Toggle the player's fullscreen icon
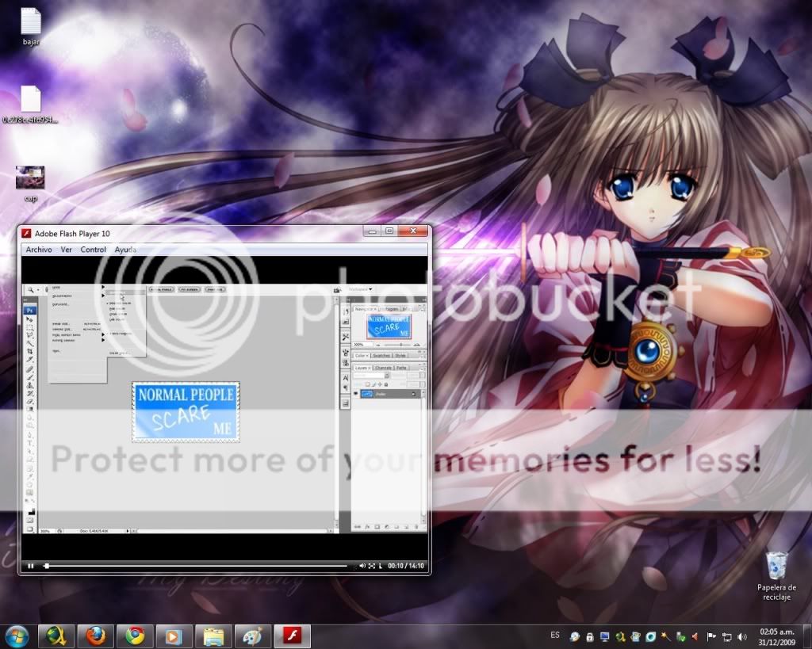Screen dimensions: 812x649 pos(371,567)
